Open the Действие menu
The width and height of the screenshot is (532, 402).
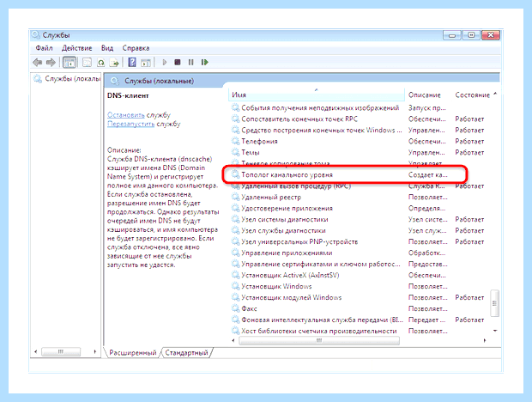pyautogui.click(x=76, y=48)
